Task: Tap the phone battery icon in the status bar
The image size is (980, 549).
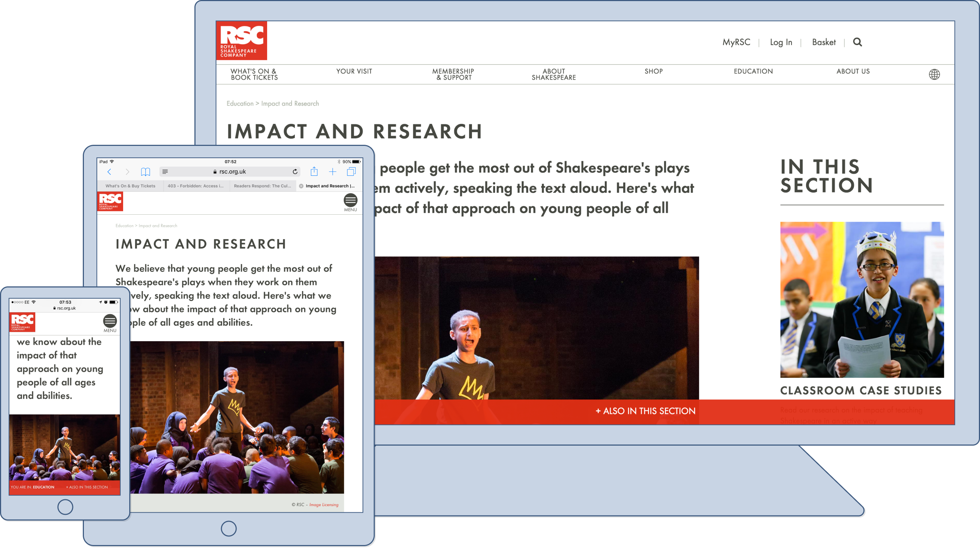Action: (x=113, y=302)
